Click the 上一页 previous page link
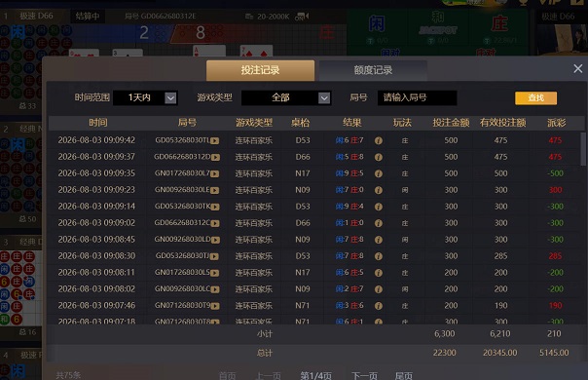The height and width of the screenshot is (380, 588). point(268,375)
